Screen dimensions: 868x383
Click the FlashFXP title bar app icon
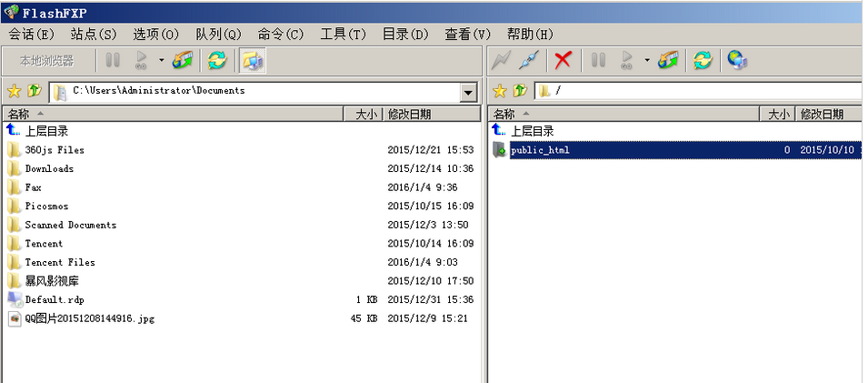(x=11, y=12)
